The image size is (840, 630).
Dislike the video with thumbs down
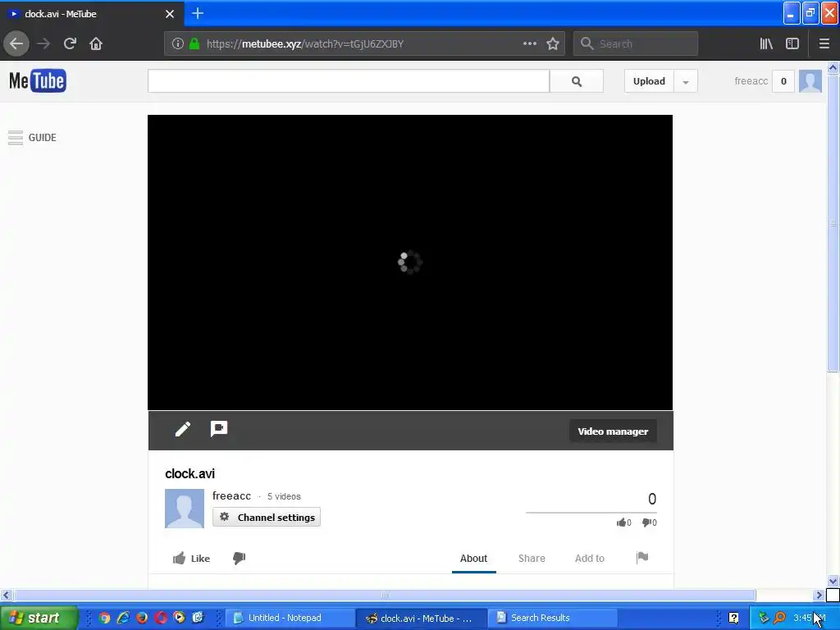[x=239, y=558]
